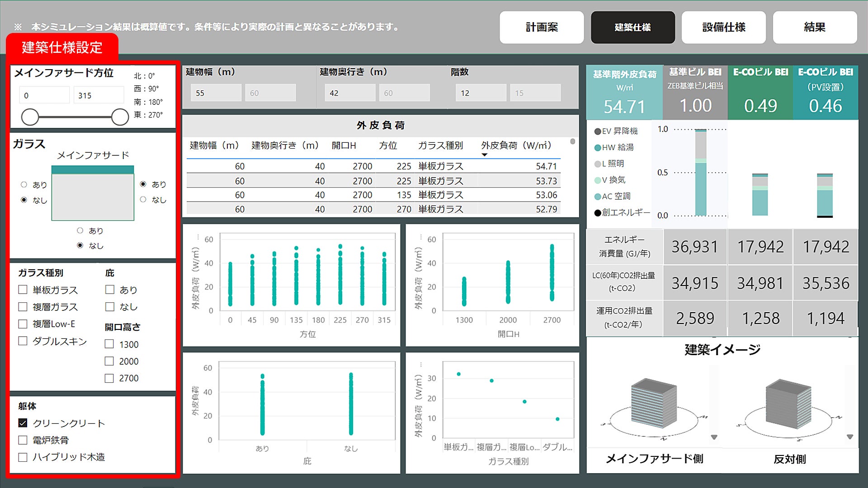Expand dropdown under メインファサード側 image
This screenshot has width=868, height=488.
[x=714, y=437]
